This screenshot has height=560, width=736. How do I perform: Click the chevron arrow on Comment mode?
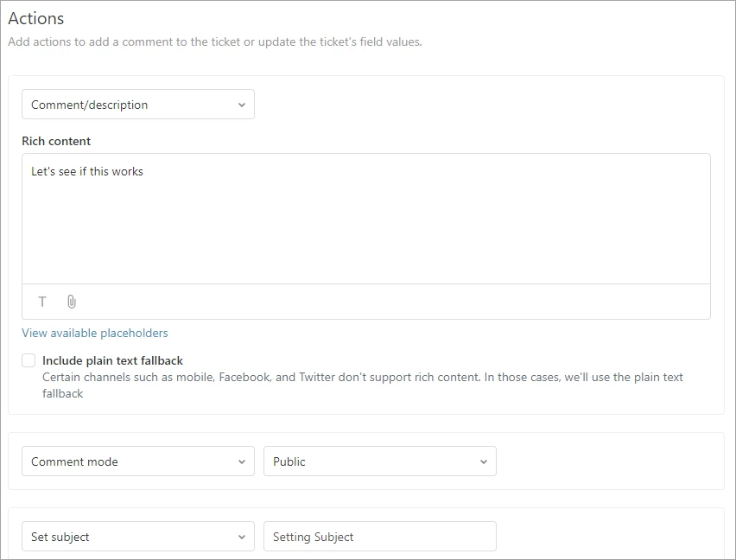241,462
